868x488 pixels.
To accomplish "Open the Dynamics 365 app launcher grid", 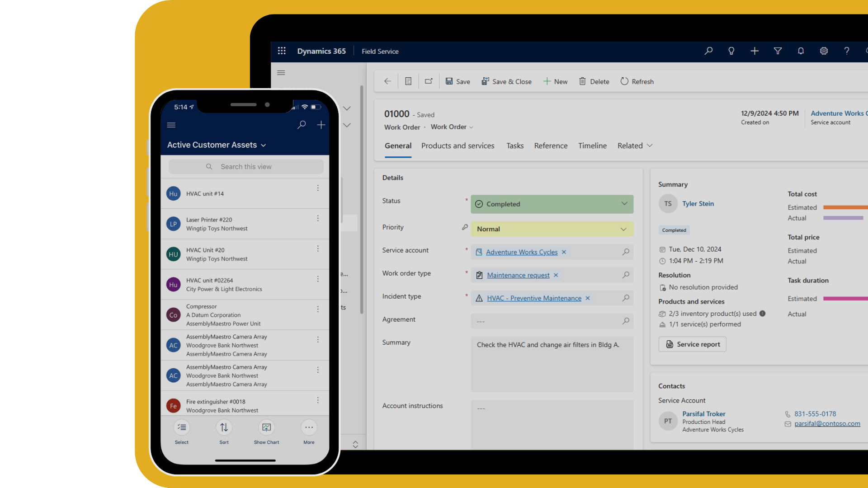I will click(x=282, y=51).
